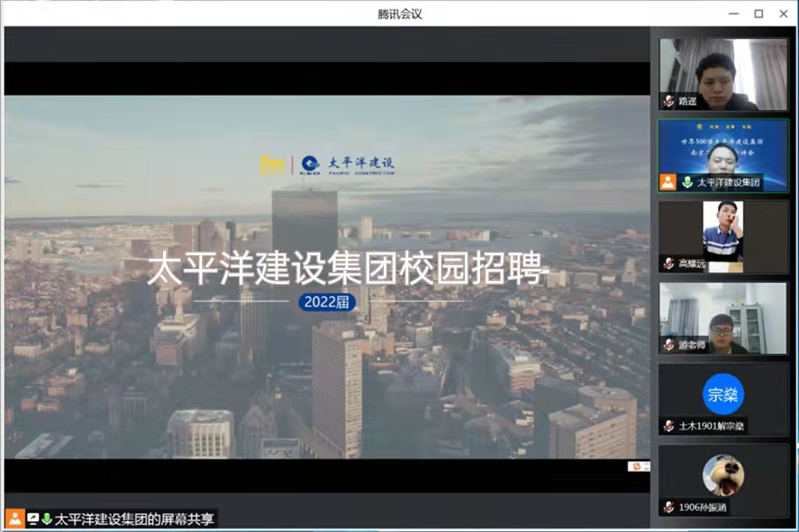
Task: Click screen-share monitor icon in bottom-left label
Action: (x=33, y=519)
